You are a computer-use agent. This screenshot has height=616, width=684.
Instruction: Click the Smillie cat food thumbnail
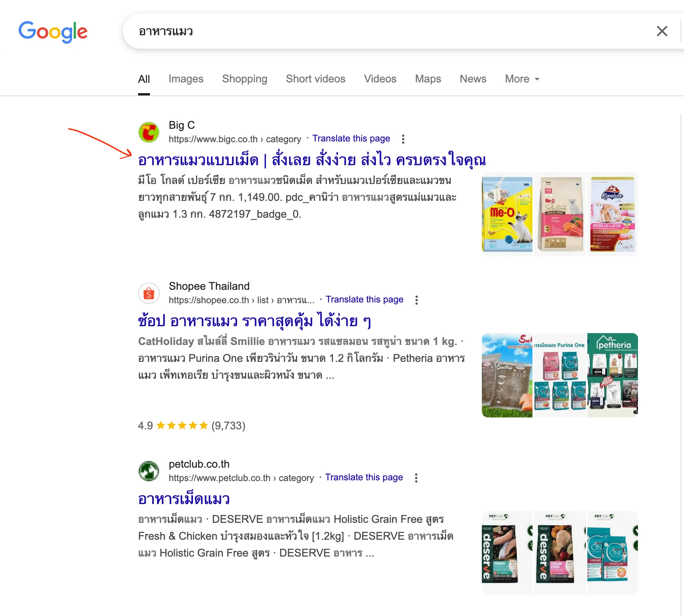point(507,375)
